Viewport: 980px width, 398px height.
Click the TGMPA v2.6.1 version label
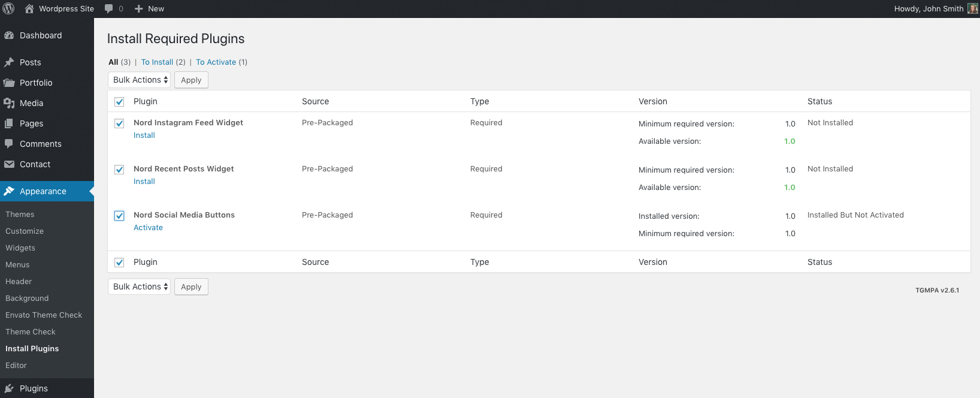(x=937, y=290)
